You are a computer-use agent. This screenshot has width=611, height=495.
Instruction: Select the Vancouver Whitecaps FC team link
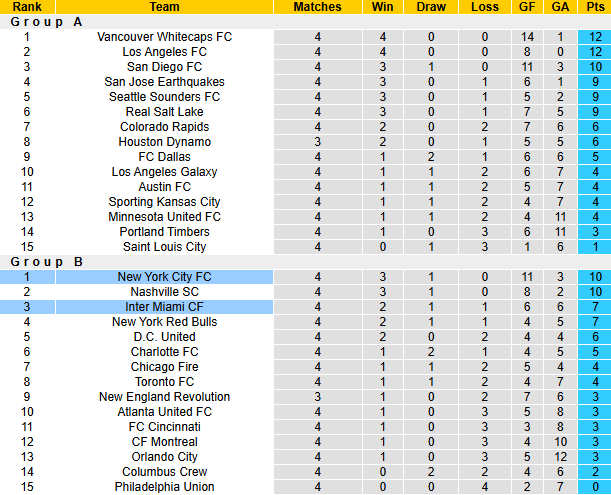(x=164, y=37)
